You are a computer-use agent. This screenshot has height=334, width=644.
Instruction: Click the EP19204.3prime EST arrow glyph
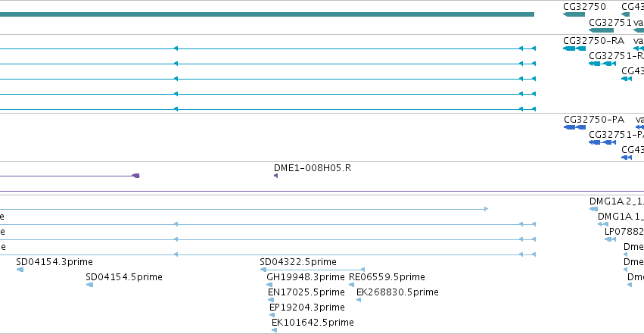pyautogui.click(x=272, y=315)
